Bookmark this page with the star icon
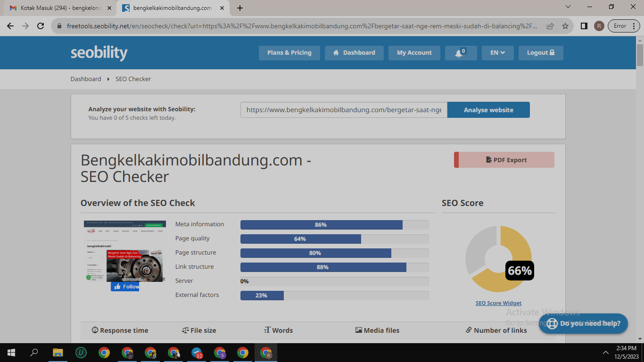This screenshot has width=644, height=362. pos(565,26)
